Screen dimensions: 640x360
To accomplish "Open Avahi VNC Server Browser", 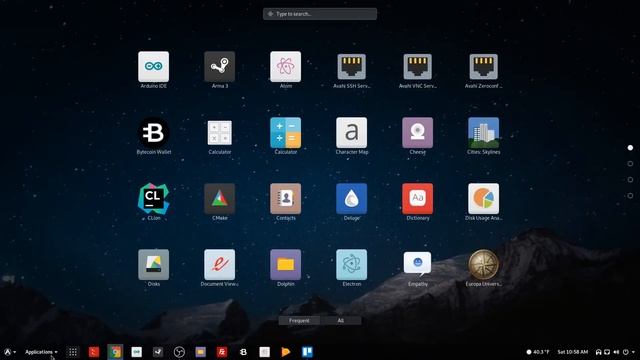I will (x=418, y=67).
